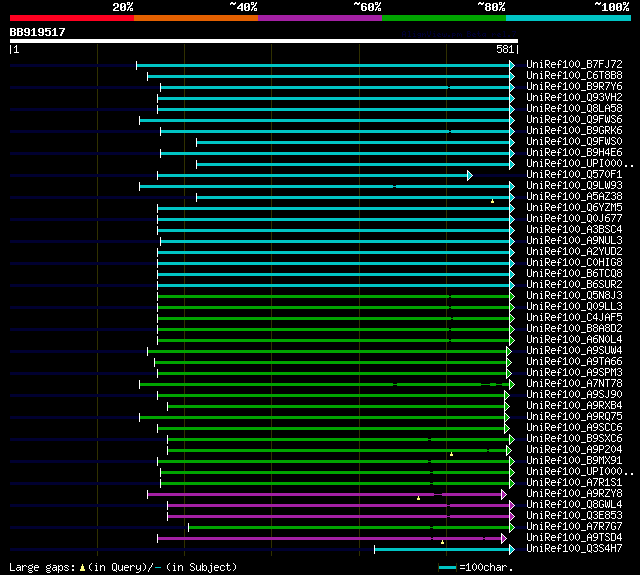
Task: Click the purple arrowhead of the A9RZY8 alignment
Action: pos(504,495)
